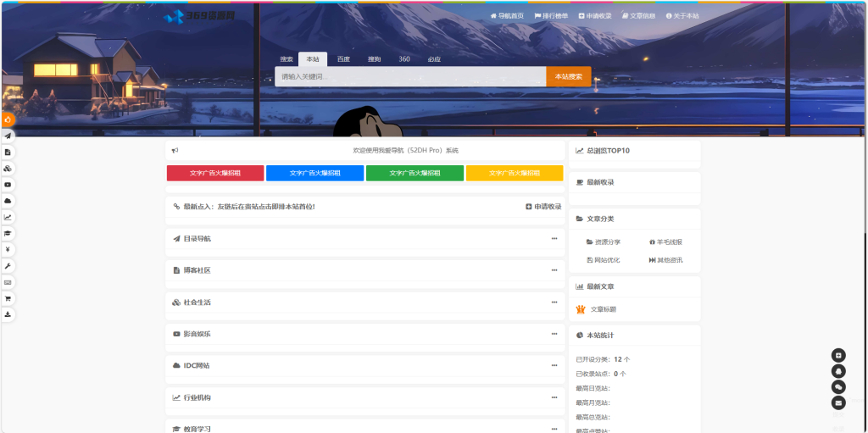
Task: Click the 最新文章 panel heading
Action: click(600, 286)
